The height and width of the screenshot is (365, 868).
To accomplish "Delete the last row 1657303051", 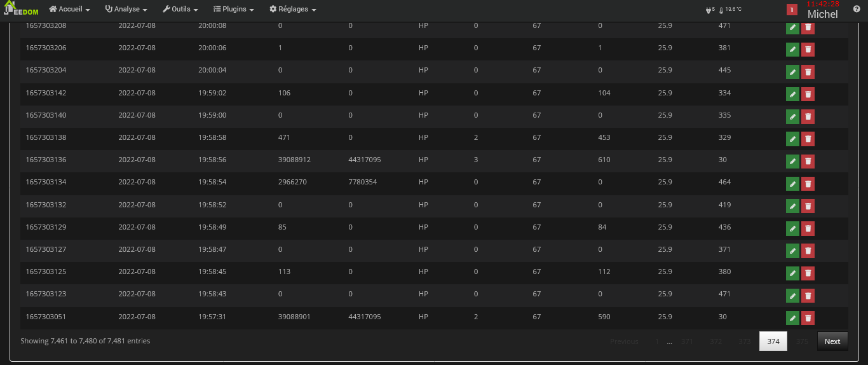I will coord(808,318).
